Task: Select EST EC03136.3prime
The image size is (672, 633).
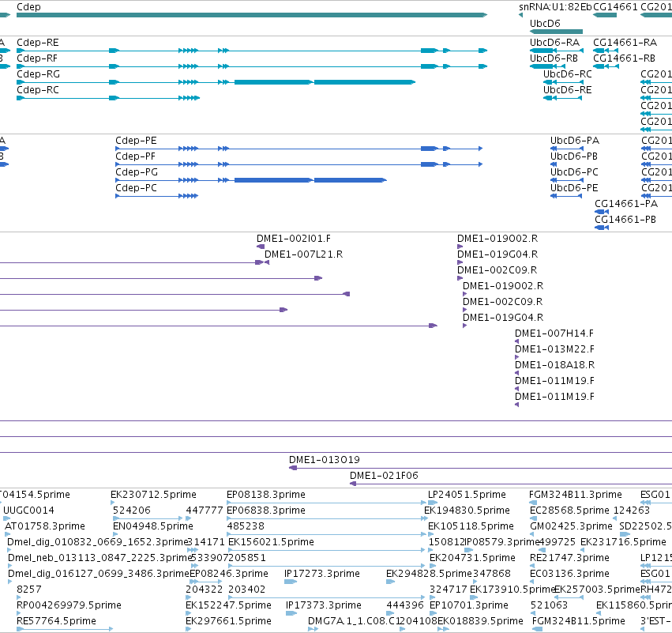Action: (x=569, y=574)
